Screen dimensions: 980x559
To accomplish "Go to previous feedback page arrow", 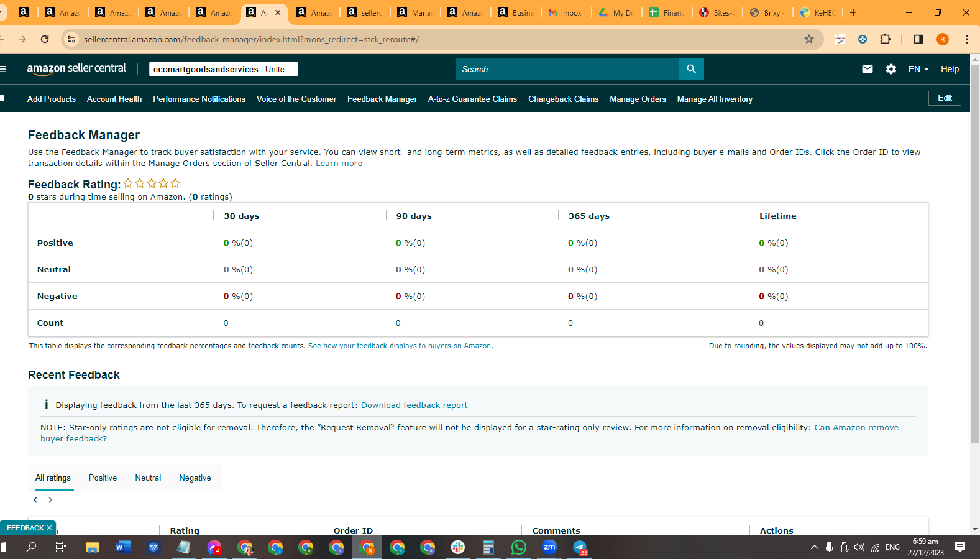I will tap(35, 500).
